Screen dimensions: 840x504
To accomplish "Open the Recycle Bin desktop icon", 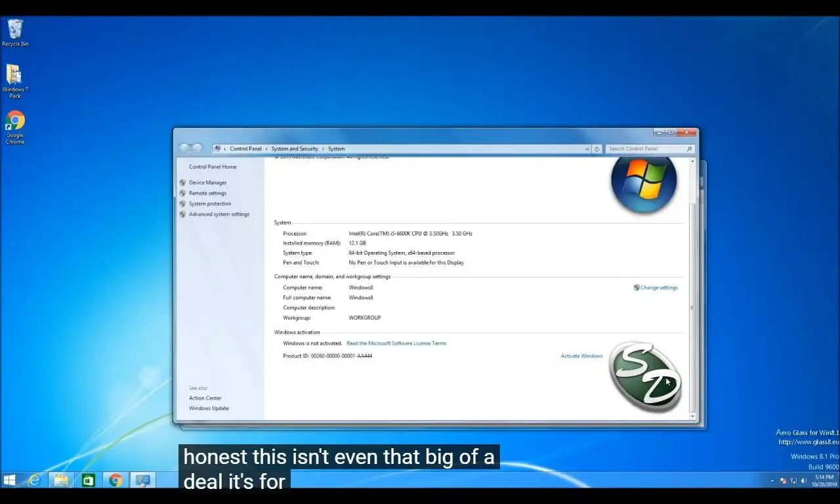I will tap(15, 33).
